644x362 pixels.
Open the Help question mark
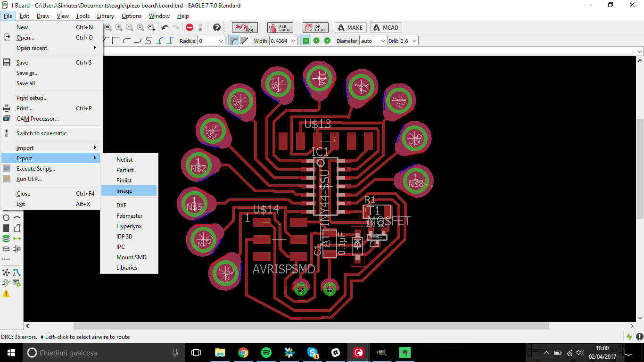click(x=216, y=27)
